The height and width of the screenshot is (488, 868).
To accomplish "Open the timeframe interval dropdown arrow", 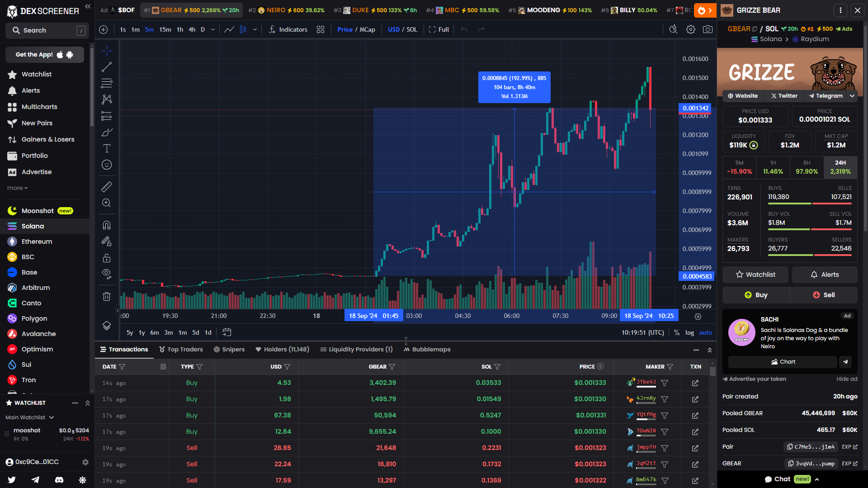I will click(x=213, y=29).
